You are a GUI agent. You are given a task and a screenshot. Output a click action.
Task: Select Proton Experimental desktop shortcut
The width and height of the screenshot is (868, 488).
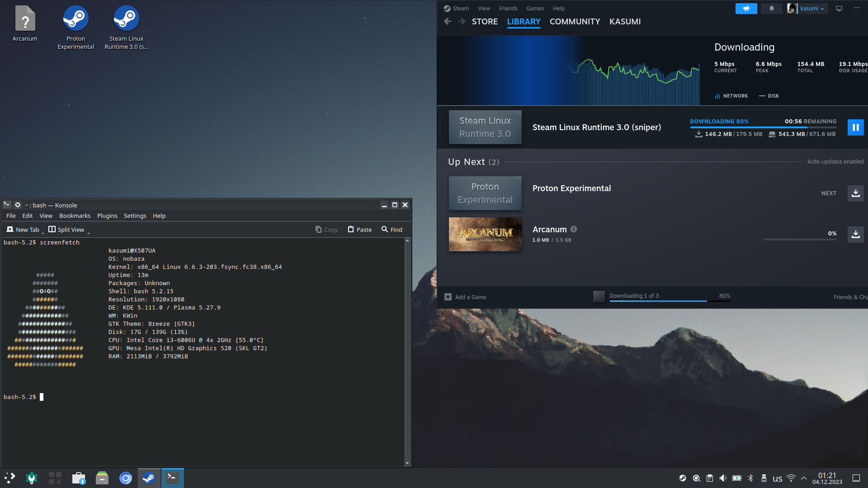75,27
